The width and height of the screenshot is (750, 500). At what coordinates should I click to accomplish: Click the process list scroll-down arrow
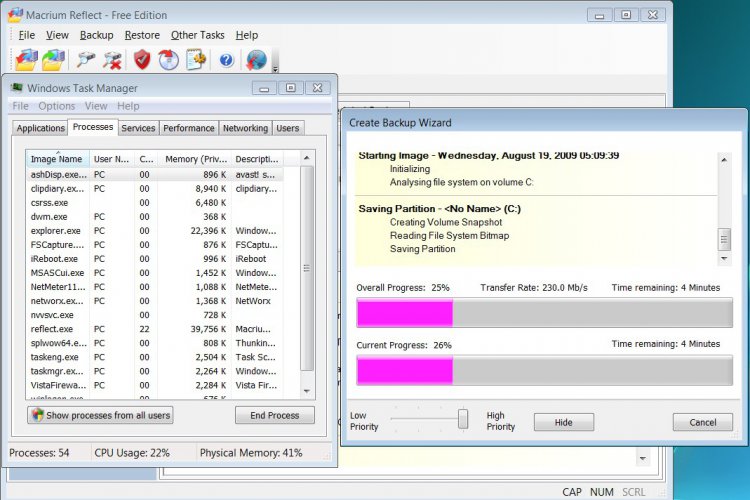tap(307, 392)
